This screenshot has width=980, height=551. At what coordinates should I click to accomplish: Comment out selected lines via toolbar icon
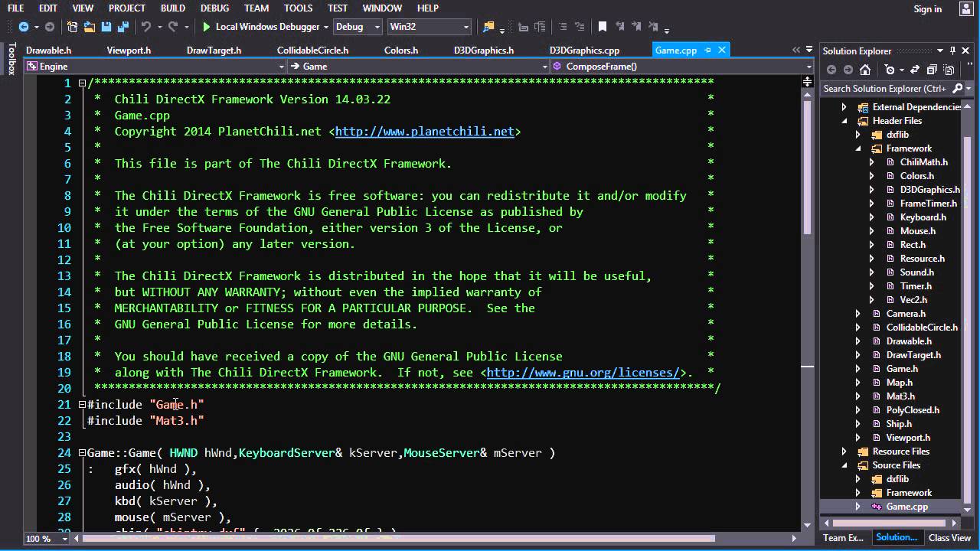tap(563, 27)
